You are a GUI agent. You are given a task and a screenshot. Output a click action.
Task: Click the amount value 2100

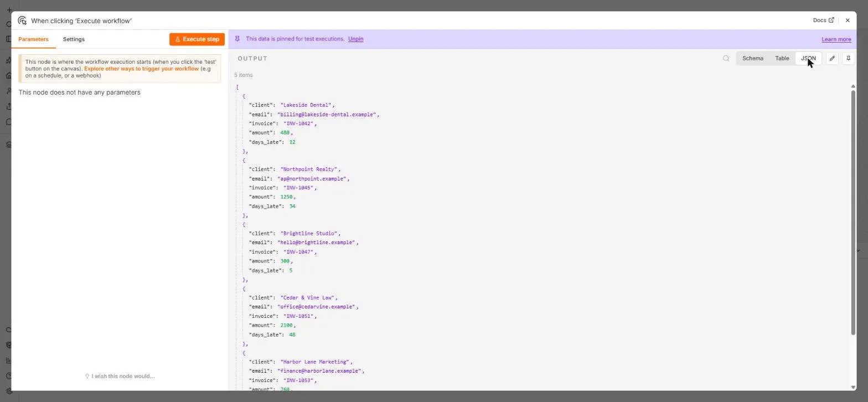[x=286, y=326]
